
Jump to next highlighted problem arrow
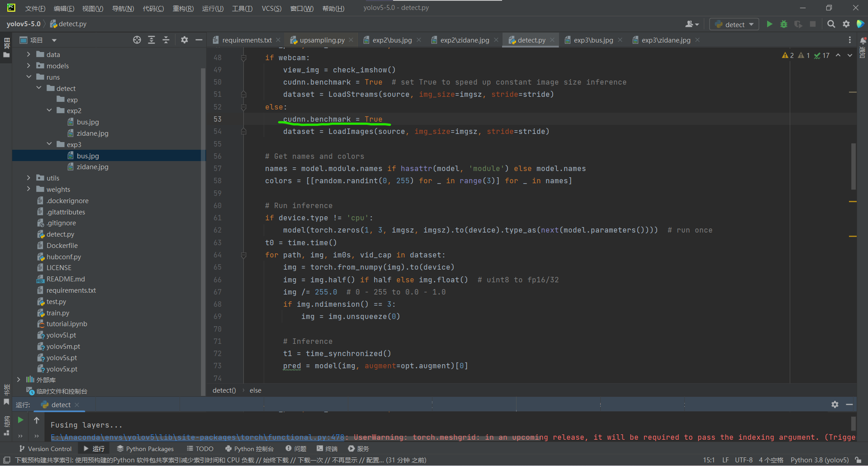click(850, 55)
